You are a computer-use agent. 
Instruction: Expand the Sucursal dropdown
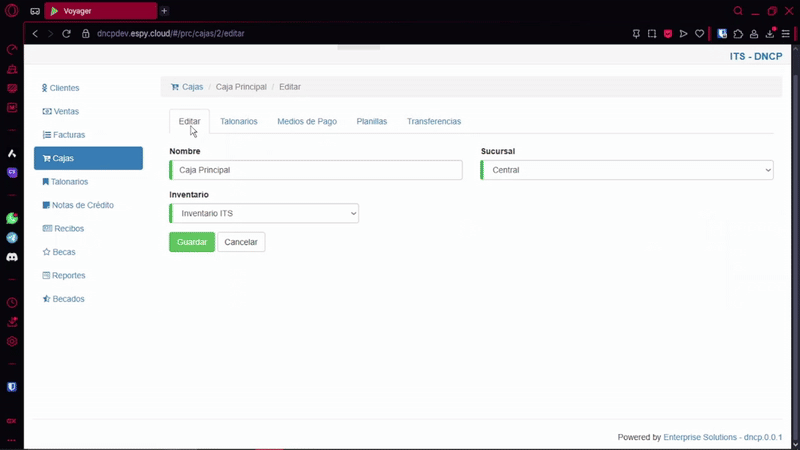[627, 171]
